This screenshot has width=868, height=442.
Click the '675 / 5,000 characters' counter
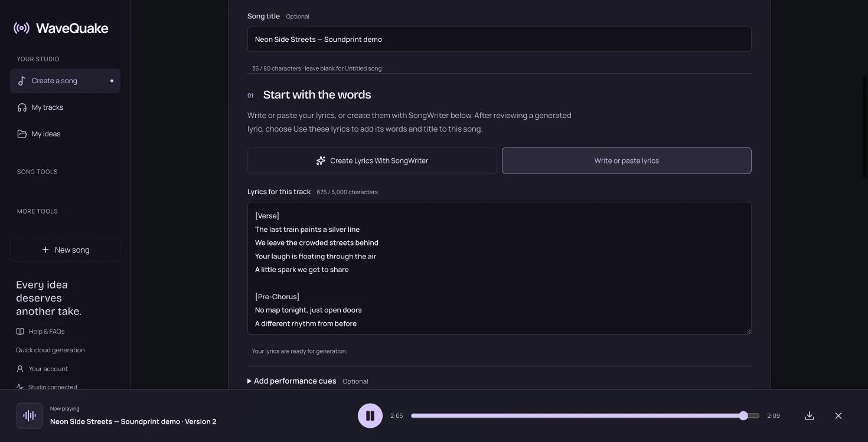347,192
